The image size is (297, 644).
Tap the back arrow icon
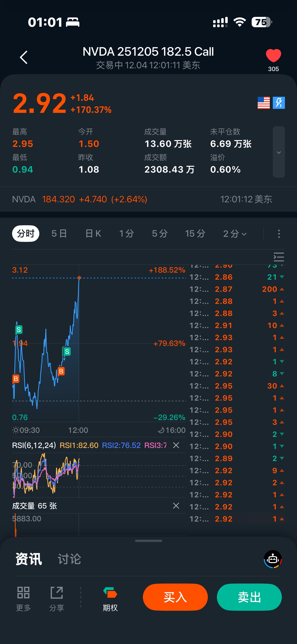24,57
